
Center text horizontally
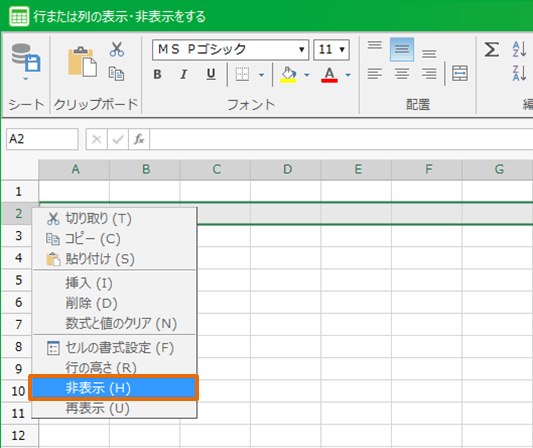[x=402, y=74]
